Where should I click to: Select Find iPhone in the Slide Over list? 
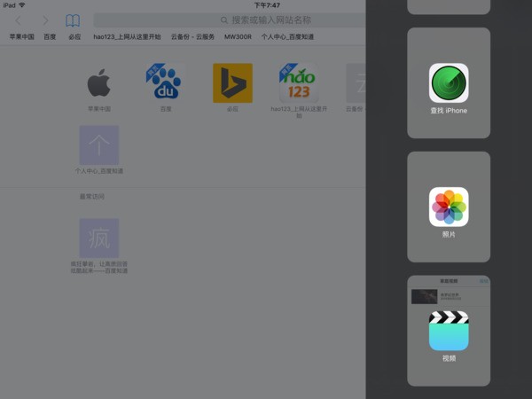click(x=449, y=82)
